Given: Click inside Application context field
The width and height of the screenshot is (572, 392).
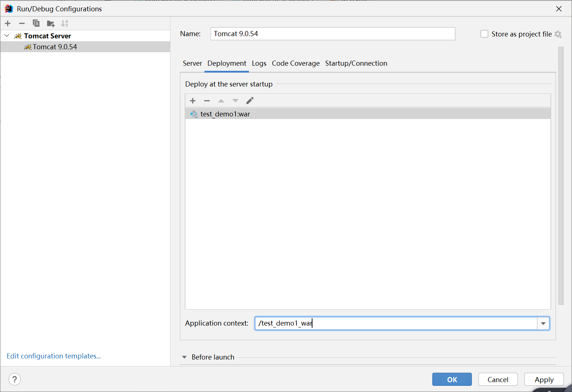Looking at the screenshot, I should 396,323.
